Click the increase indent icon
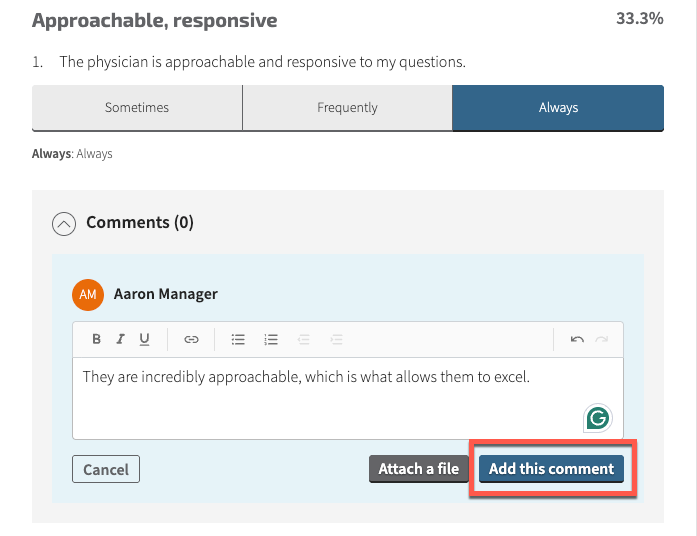The width and height of the screenshot is (697, 536). 336,340
